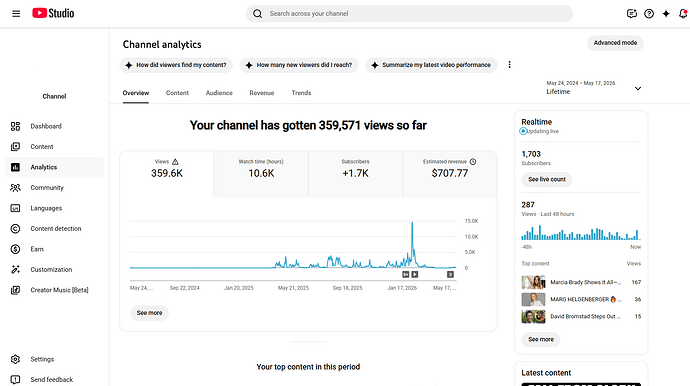Open the notifications bell

point(683,14)
